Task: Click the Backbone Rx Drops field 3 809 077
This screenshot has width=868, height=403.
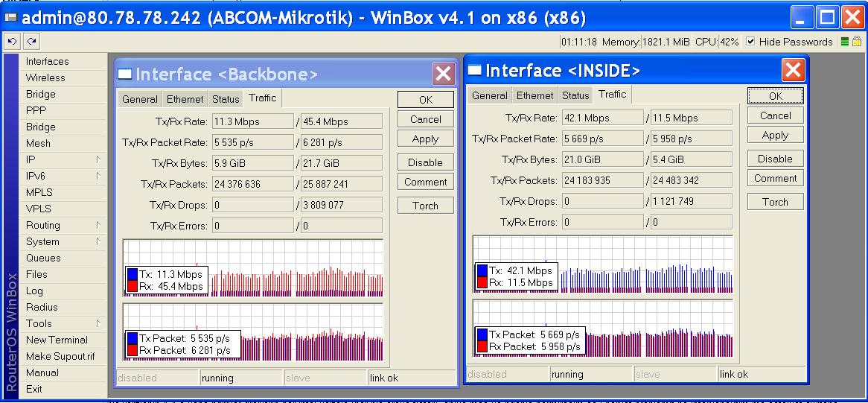Action: point(341,205)
